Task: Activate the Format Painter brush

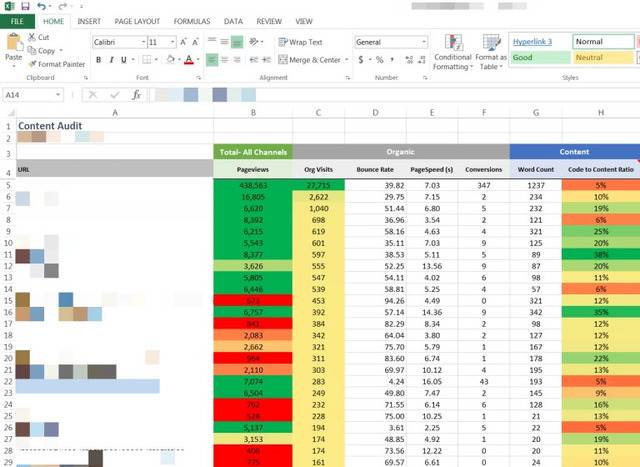Action: tap(32, 64)
